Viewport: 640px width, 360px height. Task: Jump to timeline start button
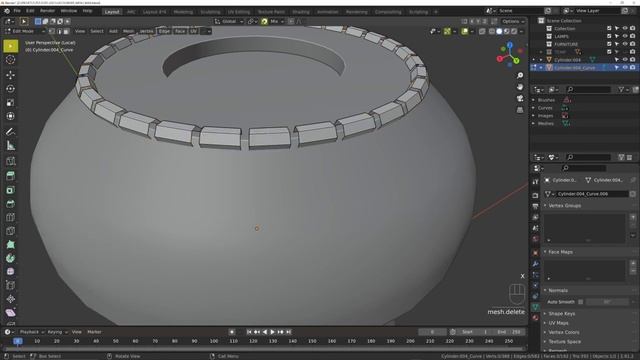(249, 332)
